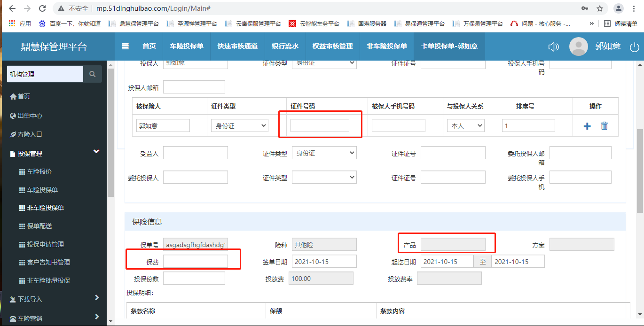This screenshot has width=644, height=326.
Task: Open 阅读清单 reading list
Action: tap(621, 23)
